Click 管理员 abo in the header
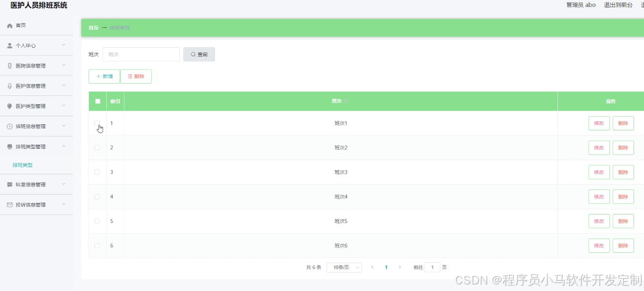Screen dimensions: 644x291 [581, 5]
